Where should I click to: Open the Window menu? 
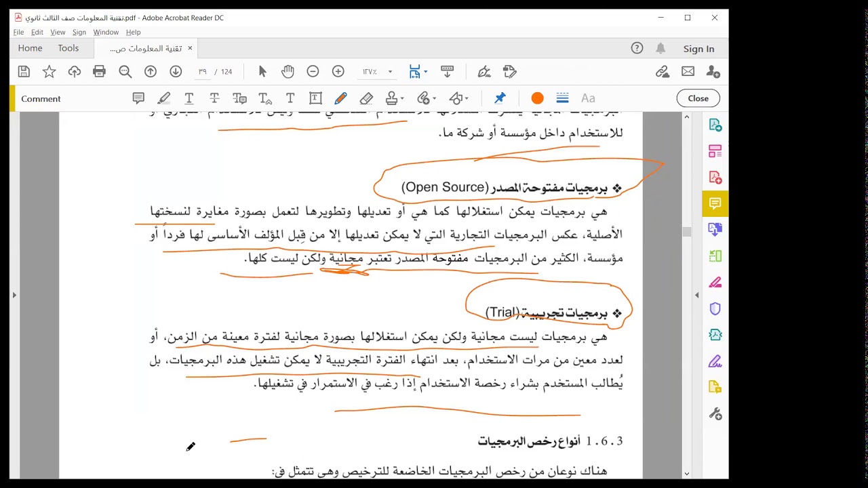tap(106, 32)
